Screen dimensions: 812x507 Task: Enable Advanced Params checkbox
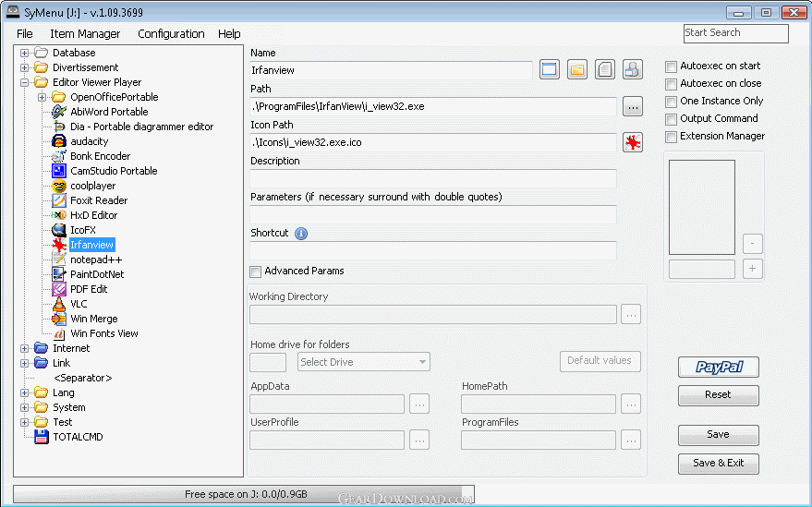[255, 272]
